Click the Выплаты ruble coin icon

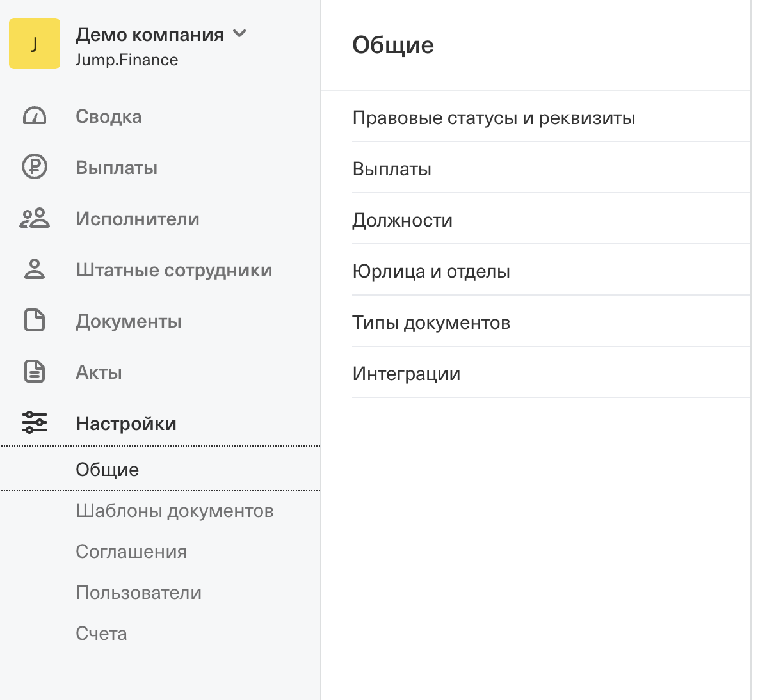click(35, 167)
